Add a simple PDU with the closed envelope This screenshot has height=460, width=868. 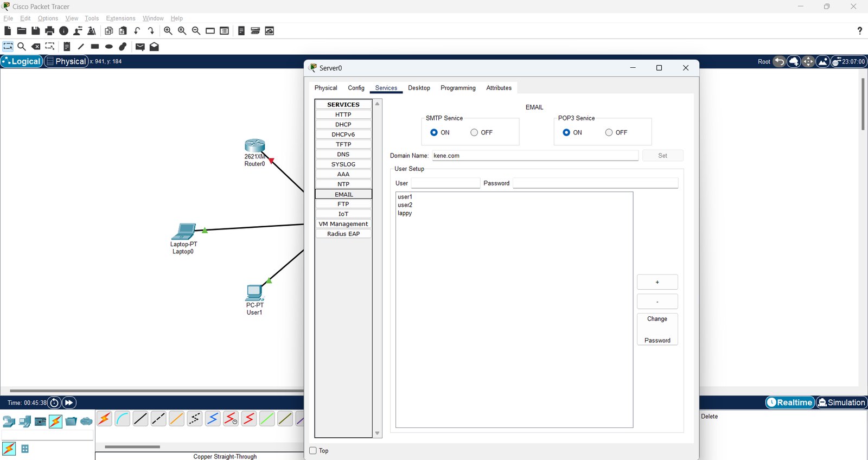click(x=140, y=47)
